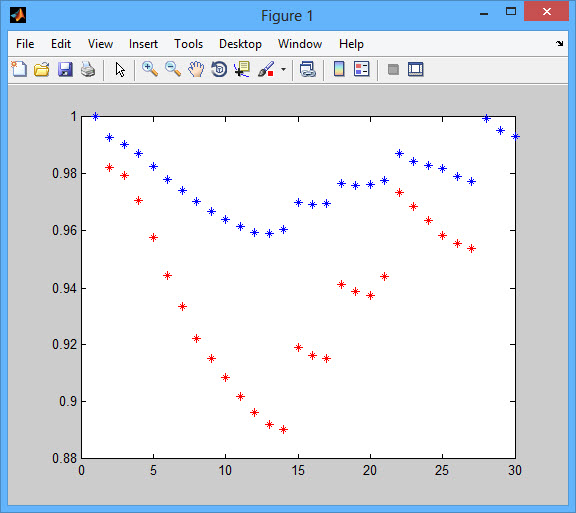Image resolution: width=576 pixels, height=513 pixels.
Task: Open the Insert menu
Action: coord(143,44)
